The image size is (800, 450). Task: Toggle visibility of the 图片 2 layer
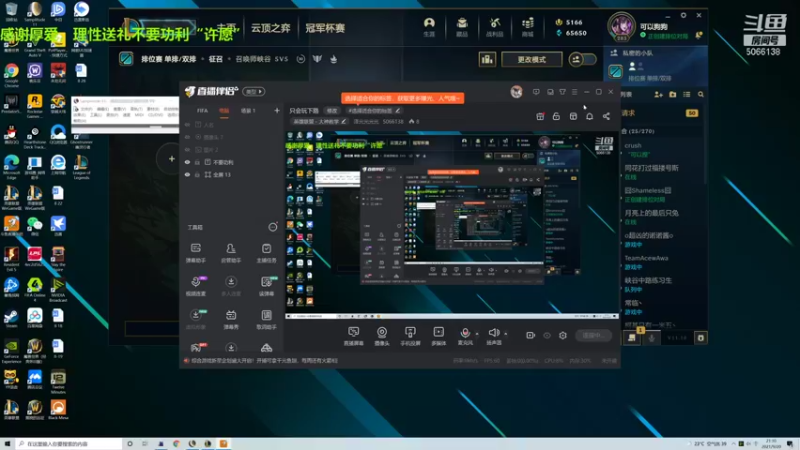(187, 149)
